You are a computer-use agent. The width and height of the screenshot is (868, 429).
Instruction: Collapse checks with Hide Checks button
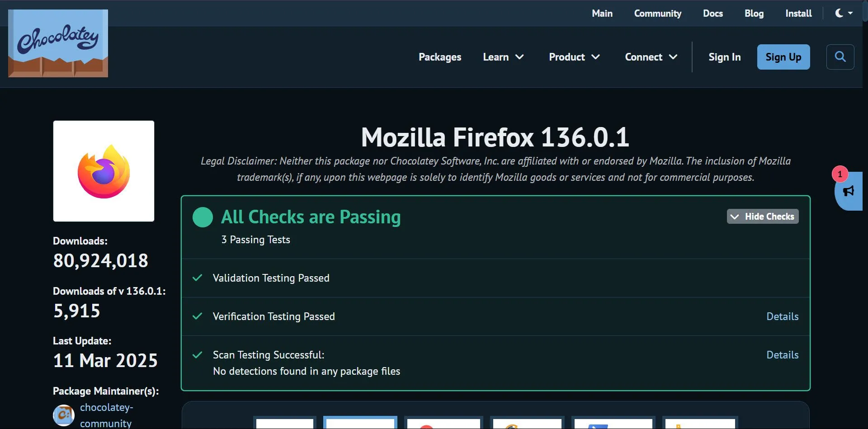point(763,217)
